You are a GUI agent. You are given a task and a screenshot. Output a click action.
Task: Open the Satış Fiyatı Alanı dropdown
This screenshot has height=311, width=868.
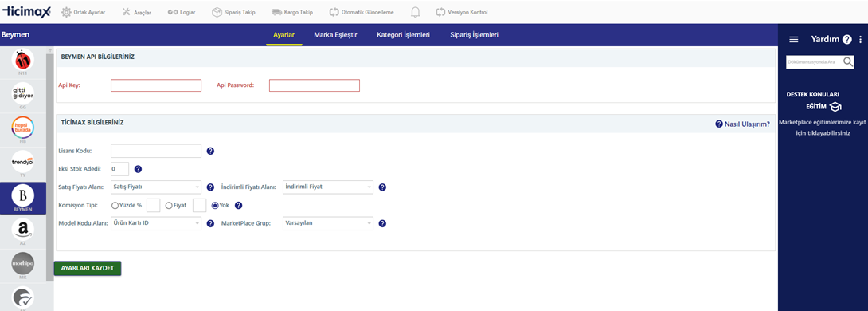coord(156,187)
